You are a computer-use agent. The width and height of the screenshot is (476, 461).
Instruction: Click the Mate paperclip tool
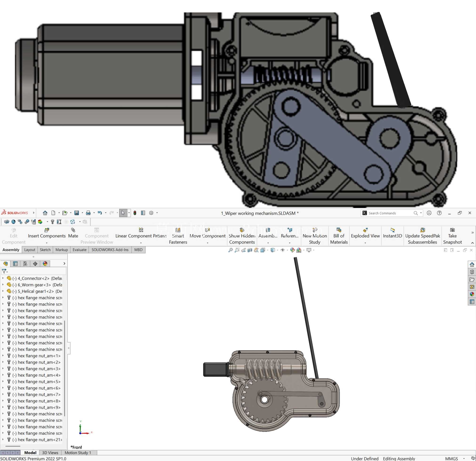pos(73,233)
